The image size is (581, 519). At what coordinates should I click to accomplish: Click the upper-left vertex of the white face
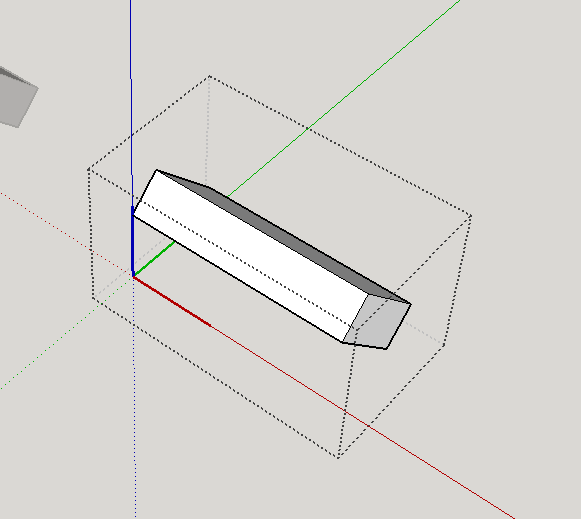coord(157,170)
